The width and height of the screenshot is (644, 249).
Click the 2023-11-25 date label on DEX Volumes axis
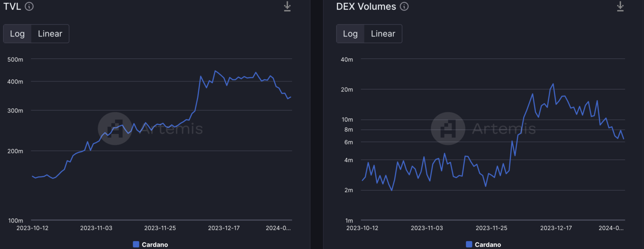click(x=491, y=228)
